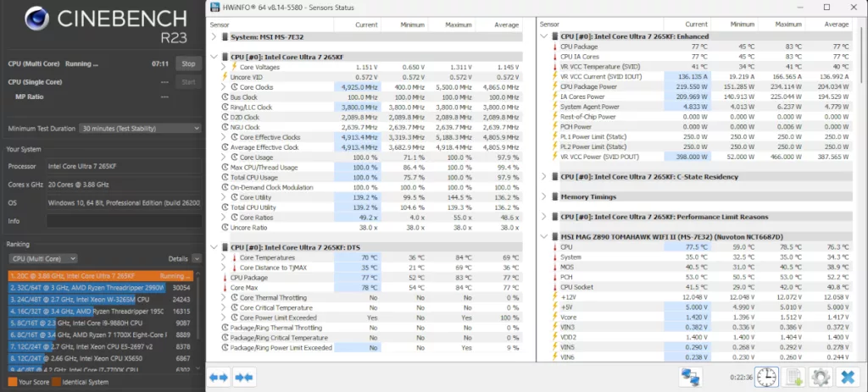Expand the Performance Limit Reasons group
Screen dimensions: 868x392
click(544, 217)
